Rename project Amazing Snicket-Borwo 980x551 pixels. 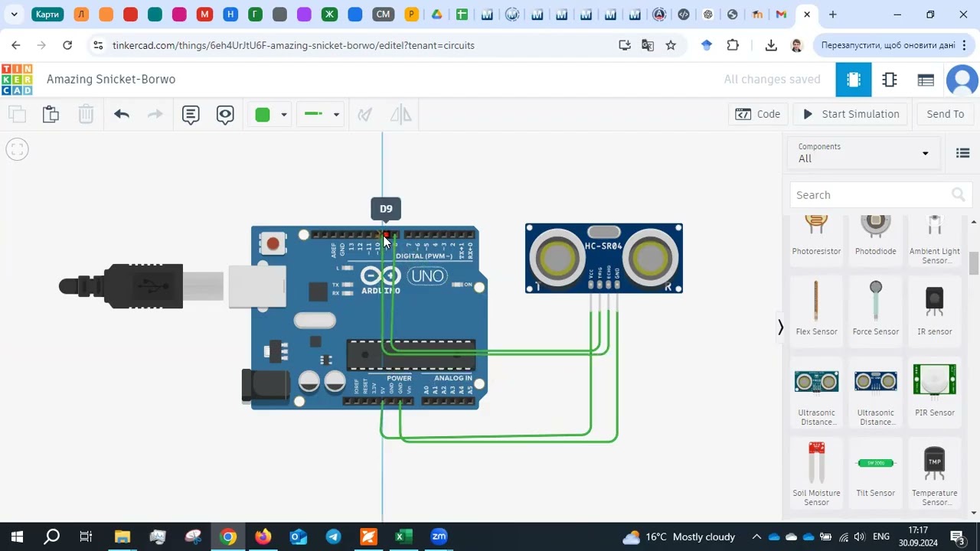111,79
